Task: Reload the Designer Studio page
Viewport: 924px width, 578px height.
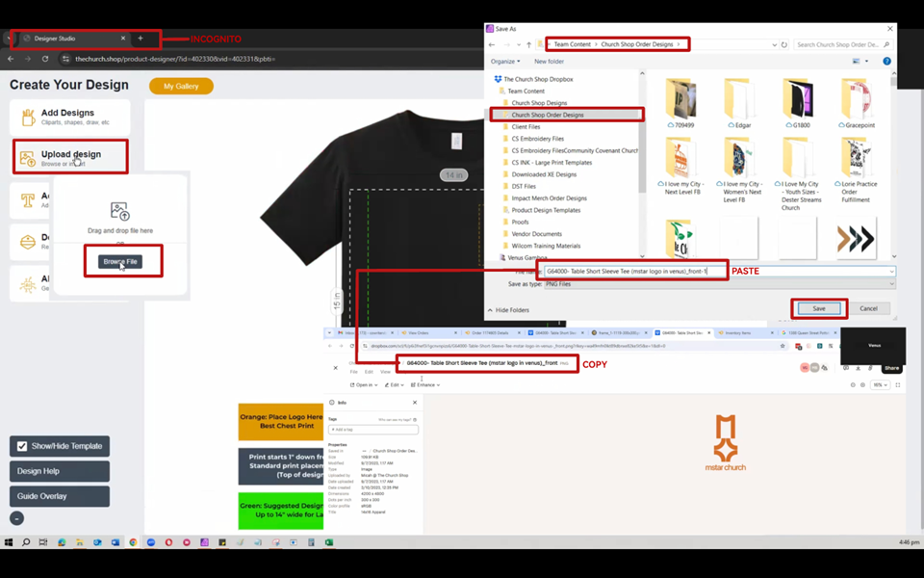Action: pyautogui.click(x=45, y=59)
